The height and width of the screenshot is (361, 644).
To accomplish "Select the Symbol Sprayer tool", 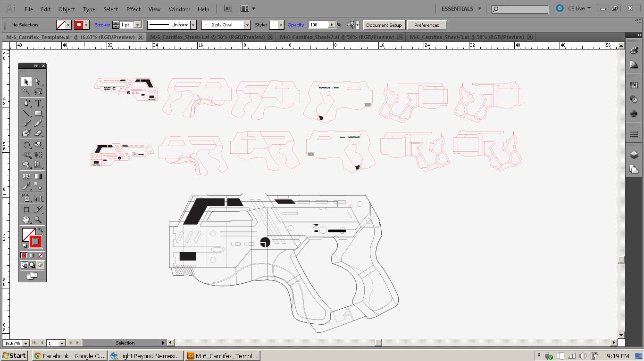I will 26,198.
